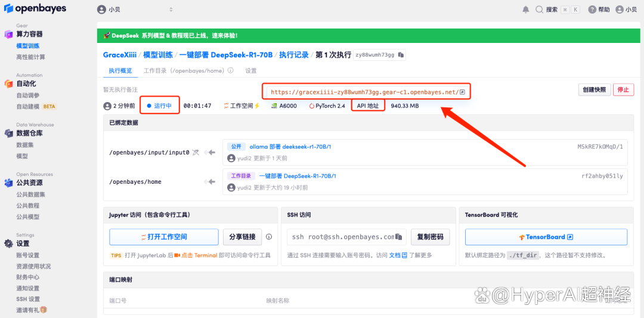Click the 停止 button
The height and width of the screenshot is (318, 644).
(623, 90)
